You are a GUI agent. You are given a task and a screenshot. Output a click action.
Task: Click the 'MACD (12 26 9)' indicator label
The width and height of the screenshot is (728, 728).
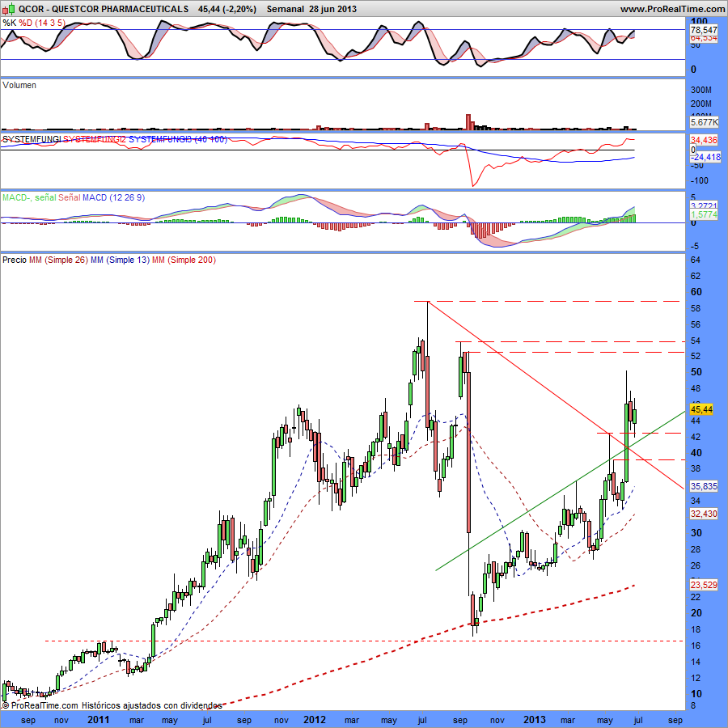114,197
